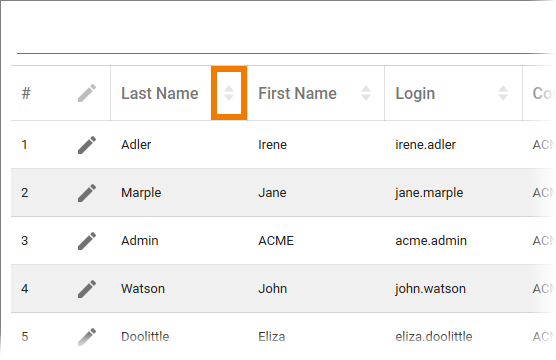This screenshot has height=360, width=556.
Task: Sort by First Name sort arrows
Action: click(x=366, y=93)
